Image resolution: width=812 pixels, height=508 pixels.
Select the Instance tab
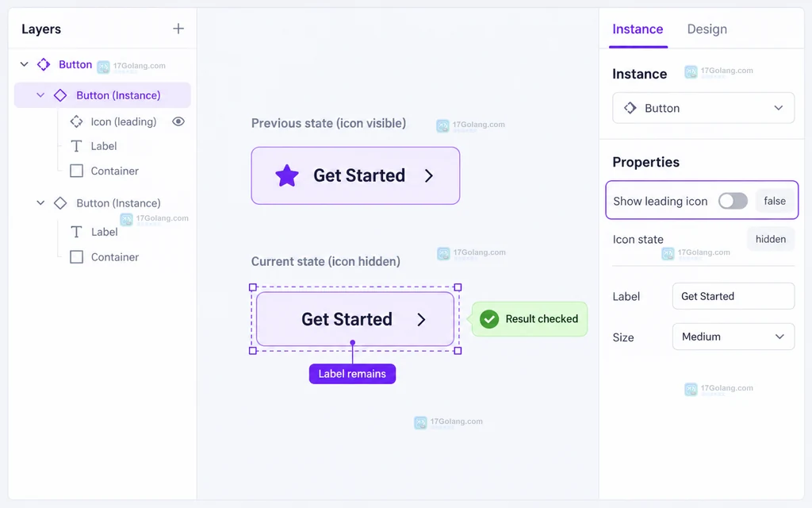638,29
